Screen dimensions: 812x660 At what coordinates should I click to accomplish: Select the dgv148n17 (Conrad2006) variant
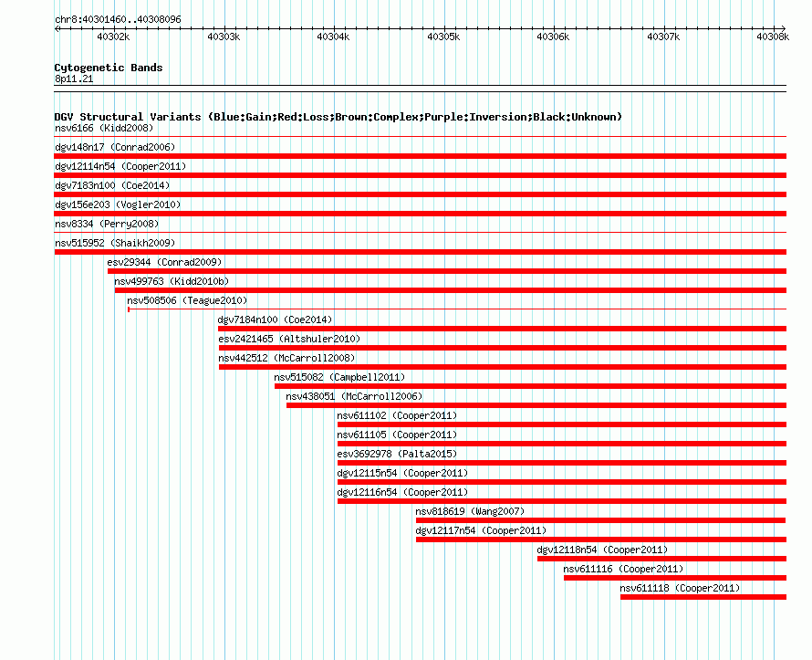[115, 147]
